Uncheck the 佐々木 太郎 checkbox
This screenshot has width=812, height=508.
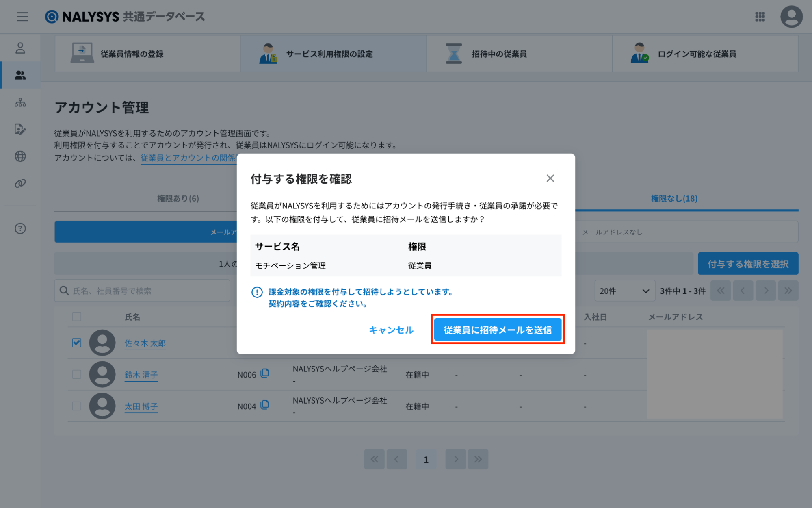(x=76, y=343)
